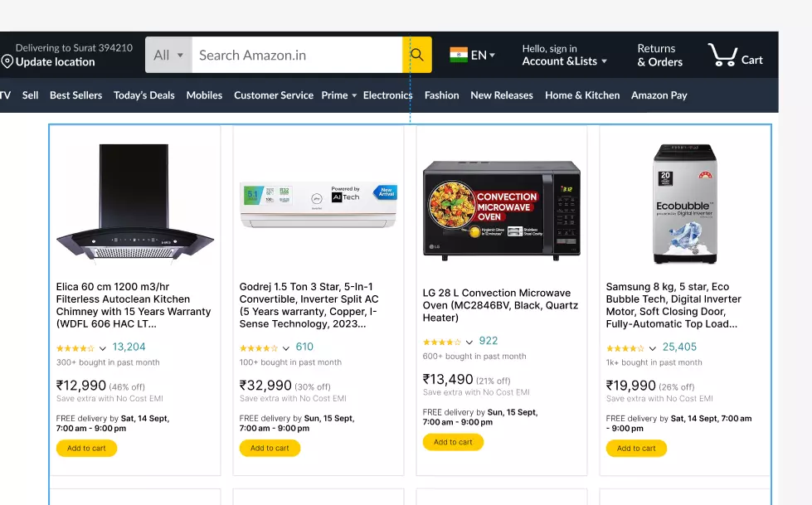Click star rating of Godrej AC
Viewport: 812px width, 505px height.
click(258, 348)
